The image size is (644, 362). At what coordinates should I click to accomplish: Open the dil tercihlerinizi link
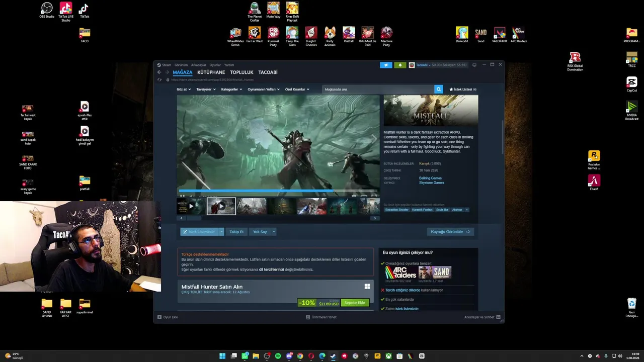coord(272,269)
